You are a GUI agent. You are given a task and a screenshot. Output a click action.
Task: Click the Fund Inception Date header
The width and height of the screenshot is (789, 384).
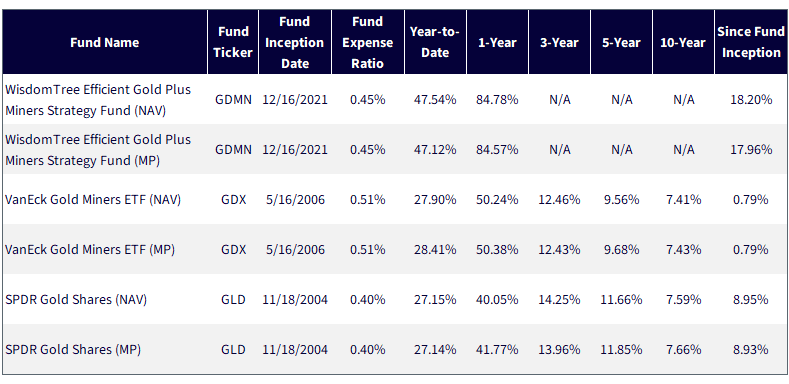point(295,42)
